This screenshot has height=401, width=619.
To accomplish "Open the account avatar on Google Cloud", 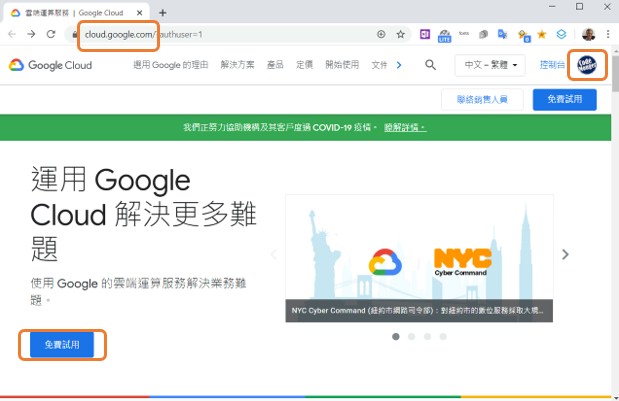I will pyautogui.click(x=587, y=65).
